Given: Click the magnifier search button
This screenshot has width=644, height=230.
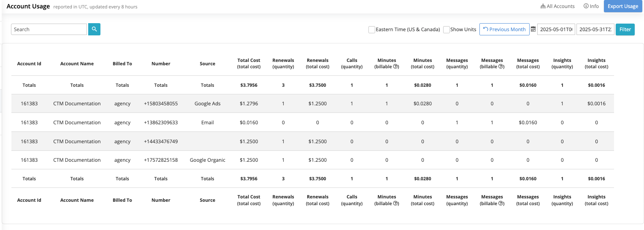Looking at the screenshot, I should click(94, 29).
